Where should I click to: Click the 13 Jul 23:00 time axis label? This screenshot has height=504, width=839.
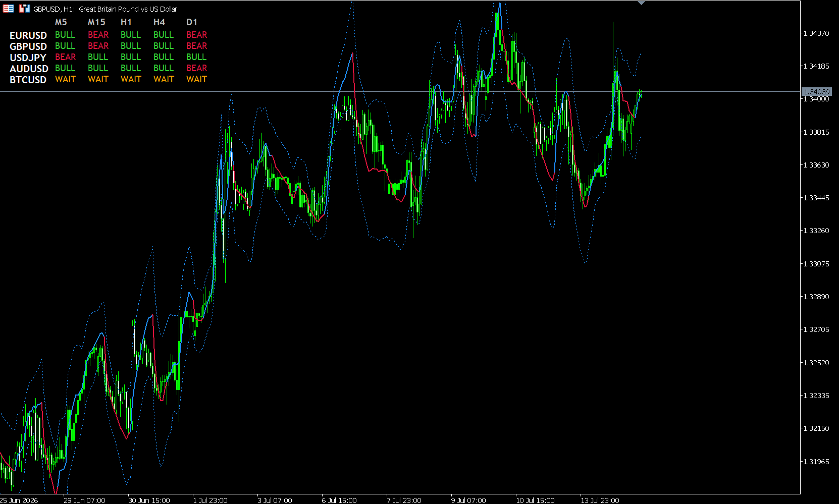point(600,500)
